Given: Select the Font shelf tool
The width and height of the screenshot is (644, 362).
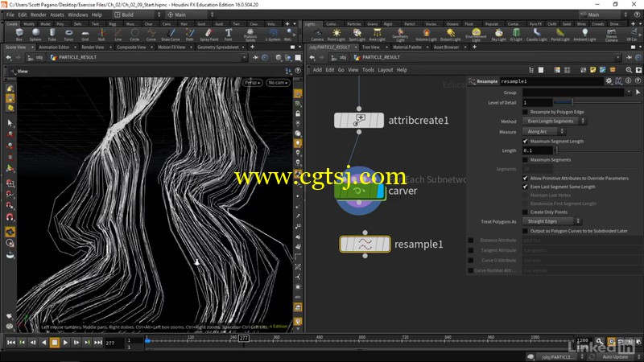Looking at the screenshot, I should [x=229, y=35].
